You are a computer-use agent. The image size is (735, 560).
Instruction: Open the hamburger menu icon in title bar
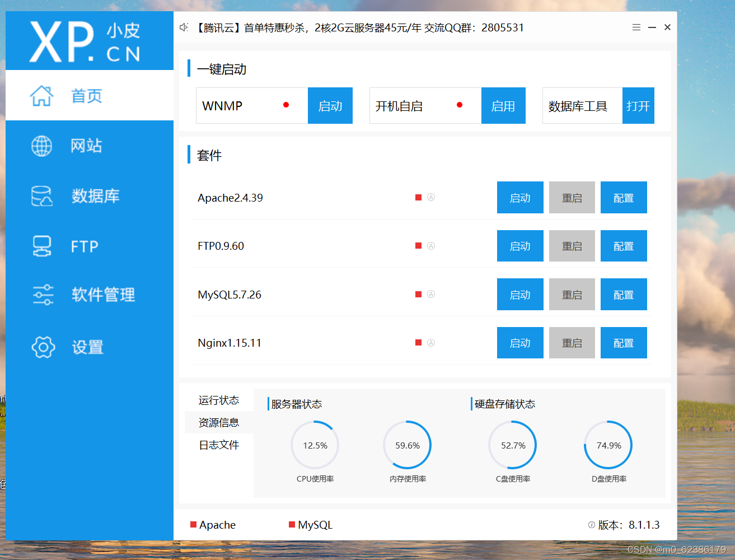[x=636, y=27]
